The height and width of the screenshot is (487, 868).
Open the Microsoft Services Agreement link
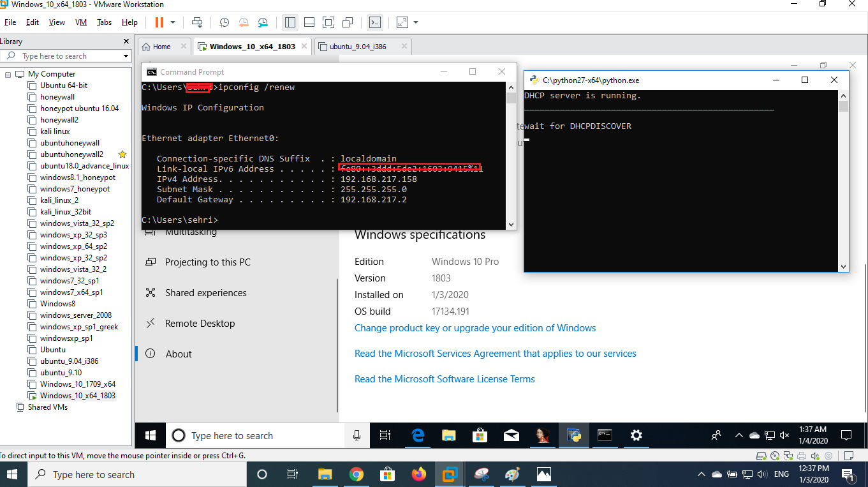click(x=496, y=354)
